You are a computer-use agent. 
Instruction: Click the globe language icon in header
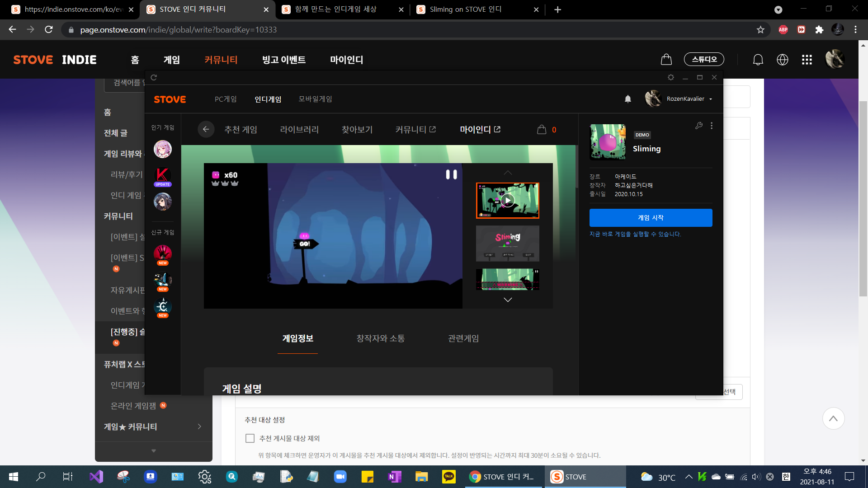[x=782, y=60]
